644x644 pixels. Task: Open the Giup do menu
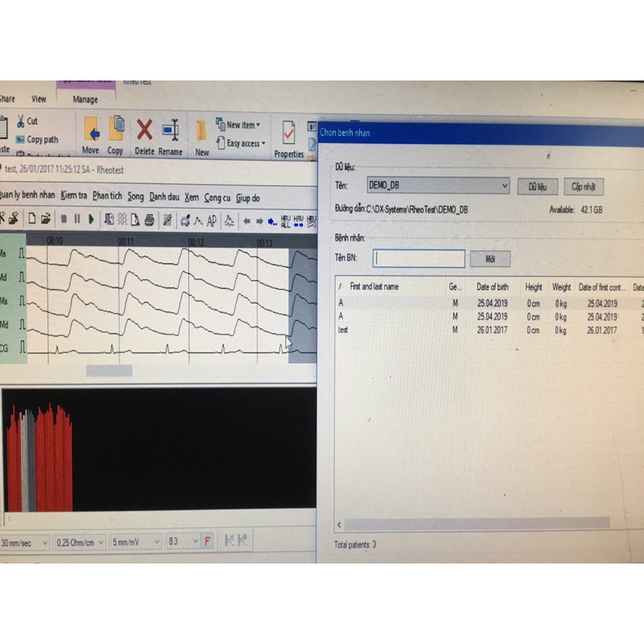click(x=248, y=198)
